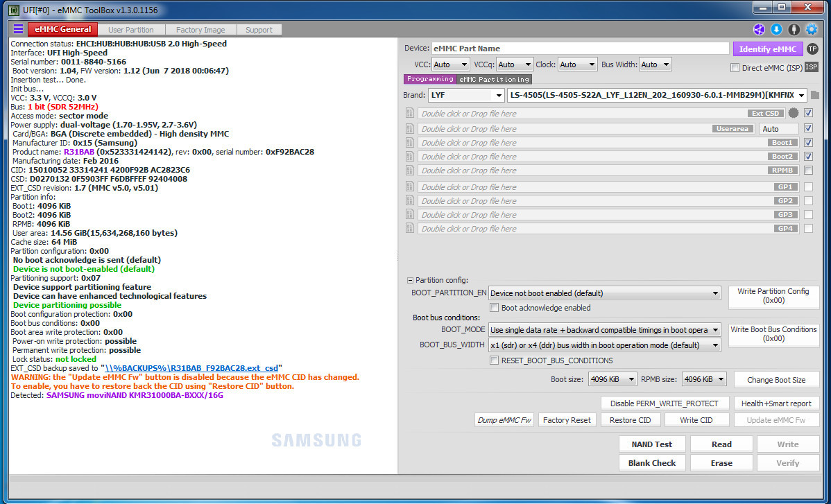Click the Restore CID button
The width and height of the screenshot is (831, 504).
(x=630, y=420)
